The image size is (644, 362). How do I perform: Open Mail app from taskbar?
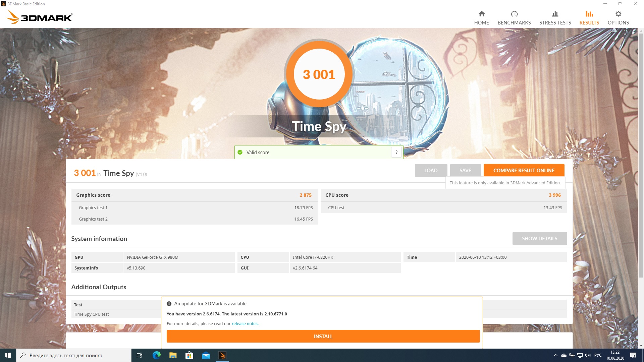click(x=206, y=355)
